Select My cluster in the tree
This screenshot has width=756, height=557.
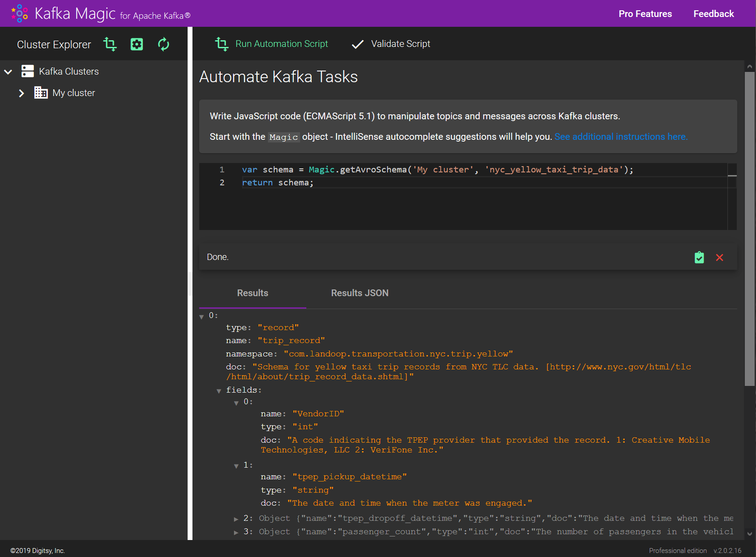click(x=74, y=93)
